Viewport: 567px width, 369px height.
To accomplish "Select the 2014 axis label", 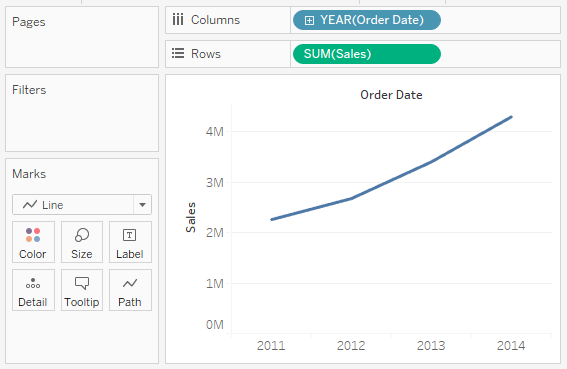I will click(511, 345).
